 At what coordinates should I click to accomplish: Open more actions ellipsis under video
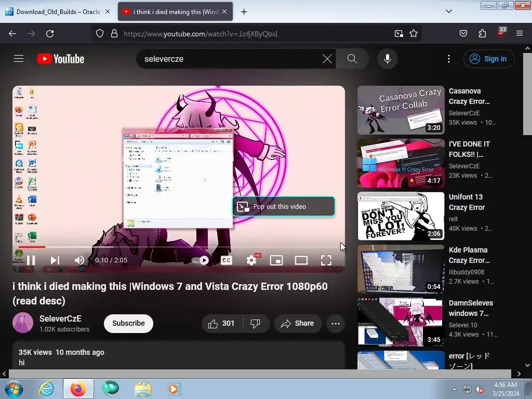(336, 323)
